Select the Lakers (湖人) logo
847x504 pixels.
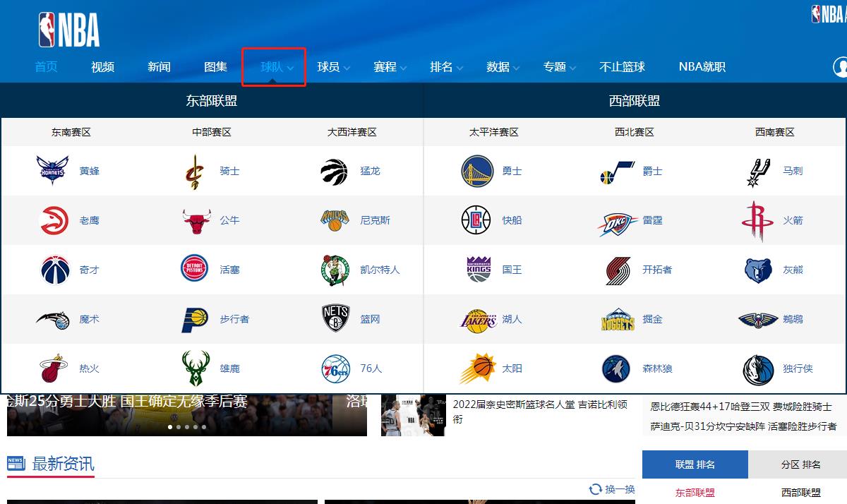click(478, 320)
